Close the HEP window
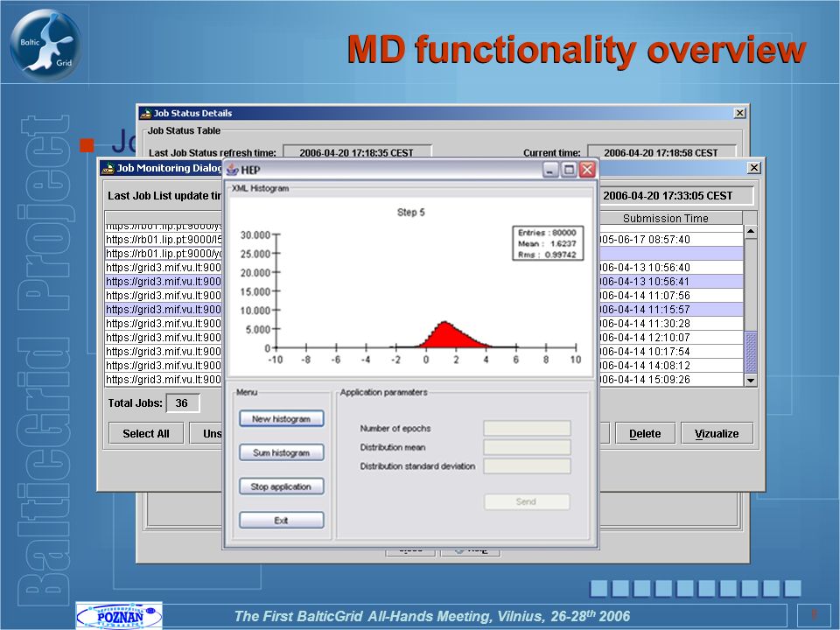 pos(587,170)
